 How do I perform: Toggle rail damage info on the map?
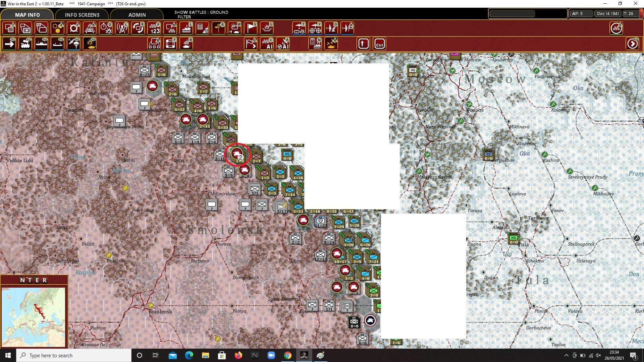(90, 28)
